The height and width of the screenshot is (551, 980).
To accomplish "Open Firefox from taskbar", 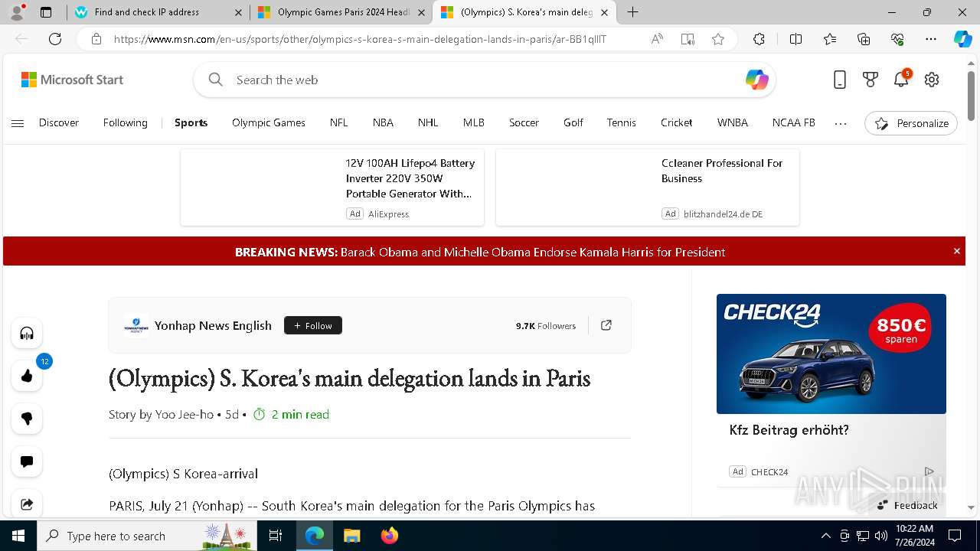I will click(x=389, y=536).
